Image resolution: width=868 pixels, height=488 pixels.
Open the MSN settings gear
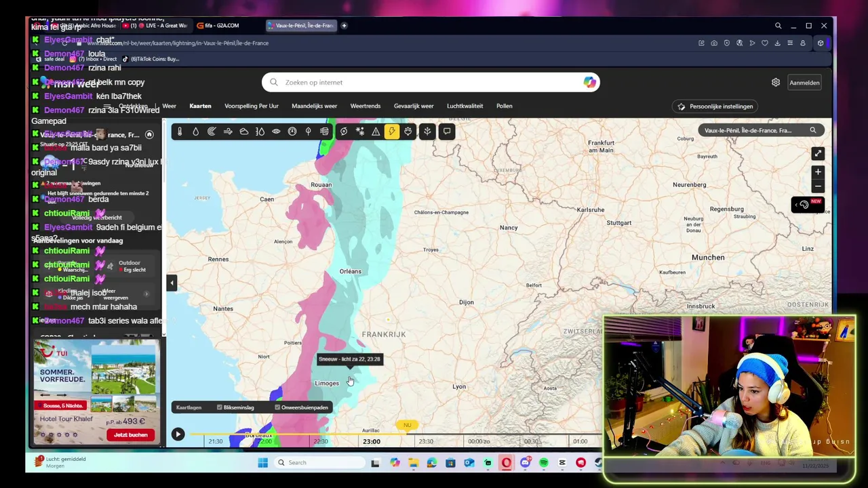[x=776, y=83]
